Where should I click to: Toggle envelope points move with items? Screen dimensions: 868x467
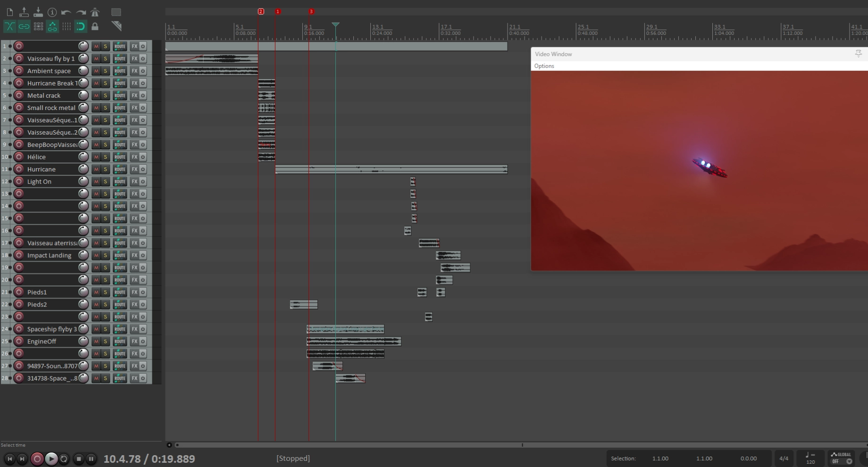(52, 26)
